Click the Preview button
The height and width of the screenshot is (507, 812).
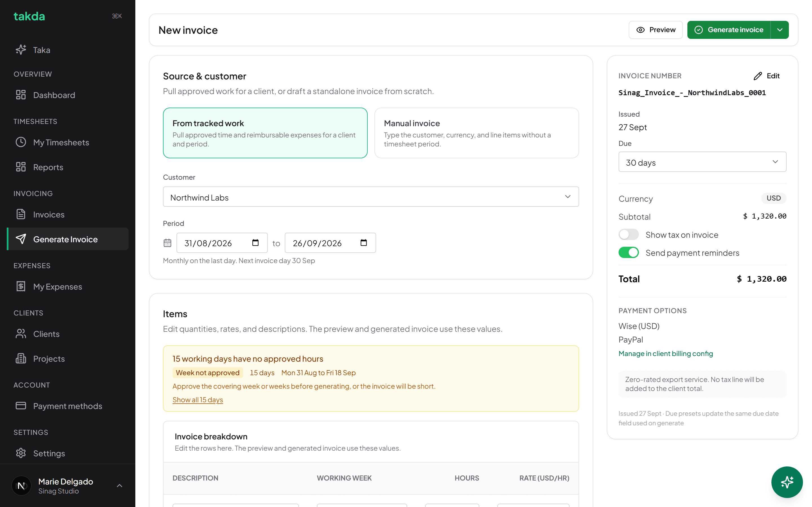point(655,30)
